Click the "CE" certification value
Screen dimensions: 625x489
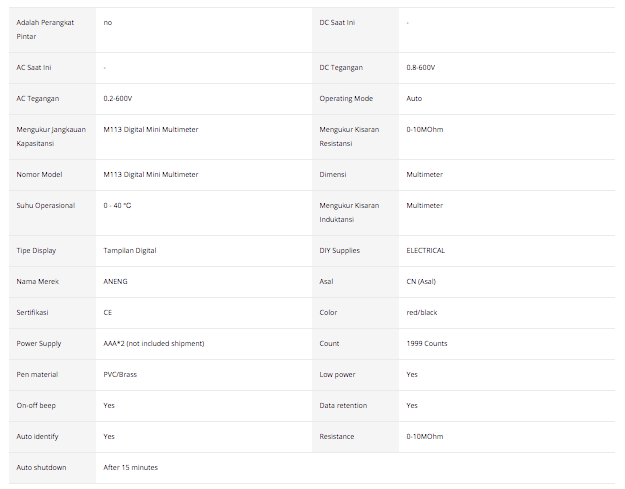coord(108,312)
